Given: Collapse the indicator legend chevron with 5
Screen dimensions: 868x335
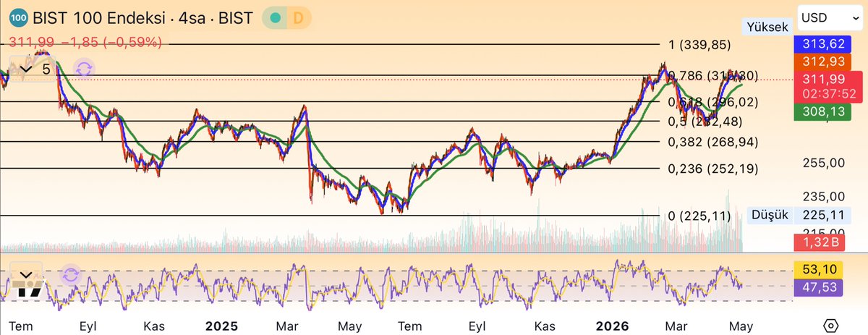Looking at the screenshot, I should 26,69.
